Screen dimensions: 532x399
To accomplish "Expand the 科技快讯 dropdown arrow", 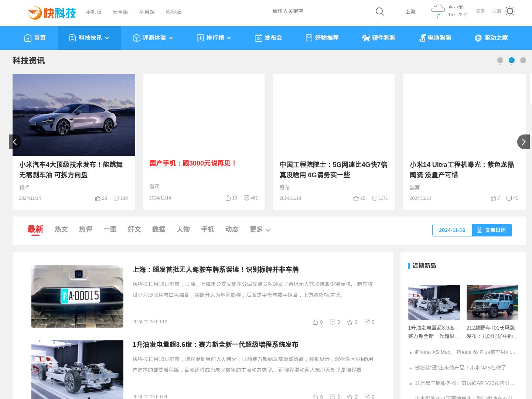I will pyautogui.click(x=107, y=38).
